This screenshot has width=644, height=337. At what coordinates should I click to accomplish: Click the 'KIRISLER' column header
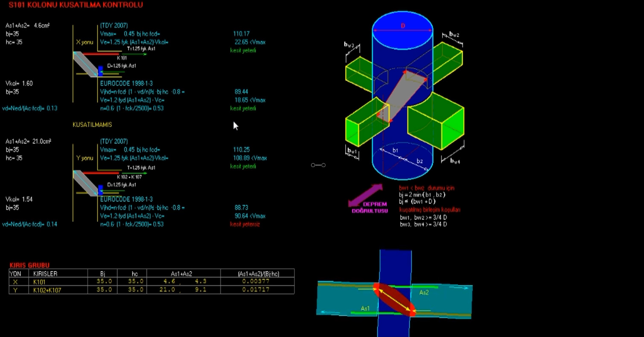click(x=45, y=273)
